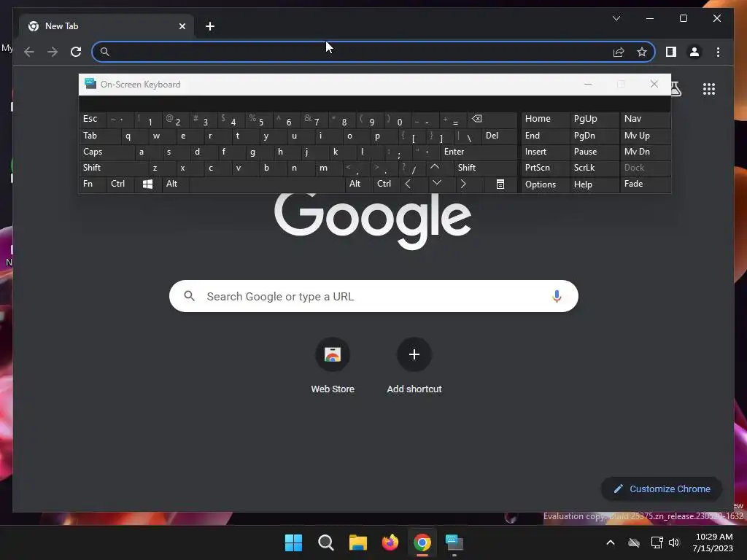Image resolution: width=747 pixels, height=560 pixels.
Task: Go forward using Chrome's forward arrow
Action: [53, 52]
